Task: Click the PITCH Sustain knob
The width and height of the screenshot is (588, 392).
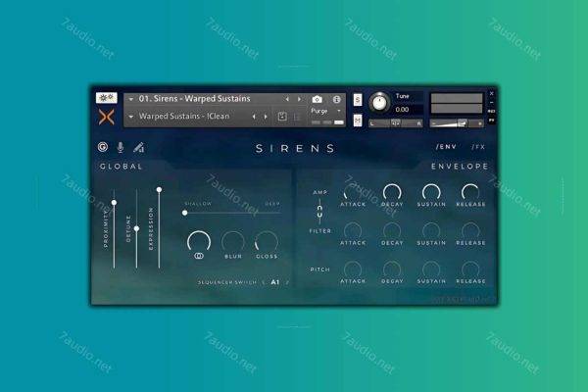Action: click(x=431, y=269)
